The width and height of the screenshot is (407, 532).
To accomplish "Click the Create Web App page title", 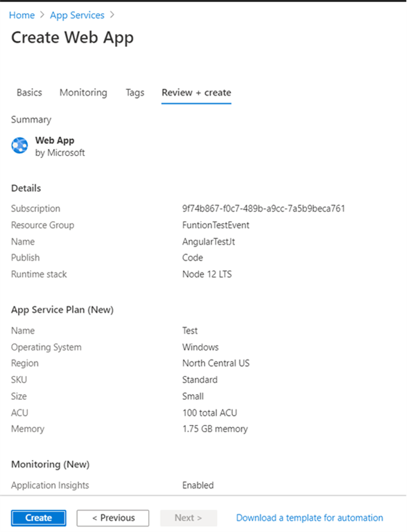I will 72,37.
